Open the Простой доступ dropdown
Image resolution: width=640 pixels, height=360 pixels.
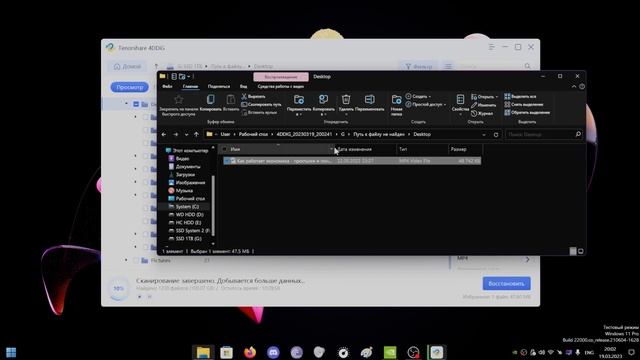[425, 104]
